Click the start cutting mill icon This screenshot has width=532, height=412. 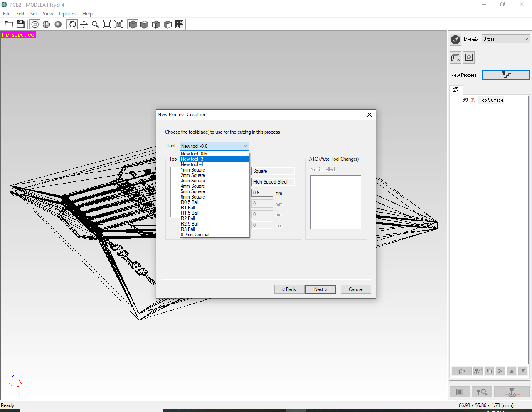click(x=512, y=392)
